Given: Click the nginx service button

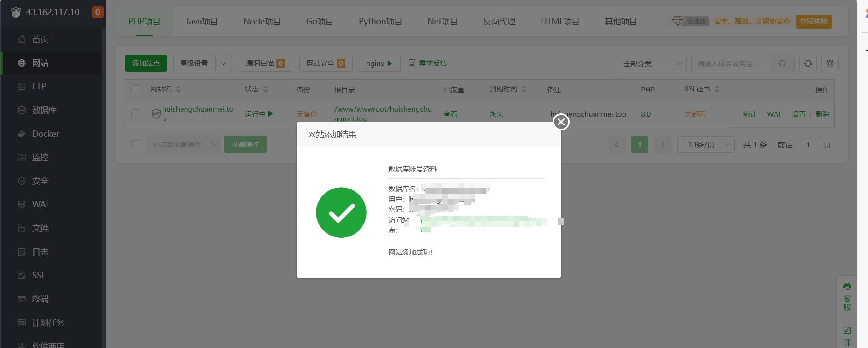Looking at the screenshot, I should click(379, 64).
